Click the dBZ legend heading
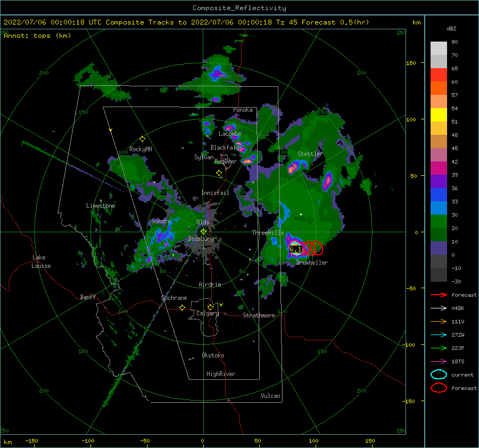This screenshot has width=479, height=448. (451, 29)
